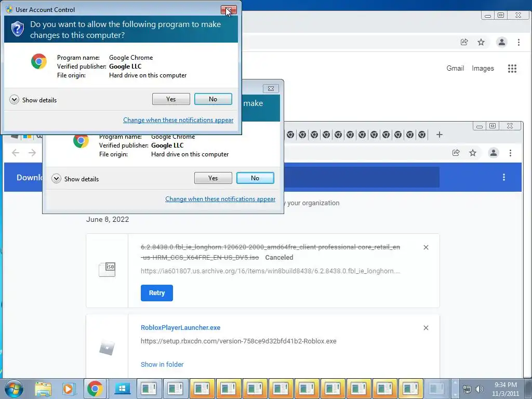Click the Roblox file icon thumbnail
Viewport: 532px width, 399px height.
[107, 348]
